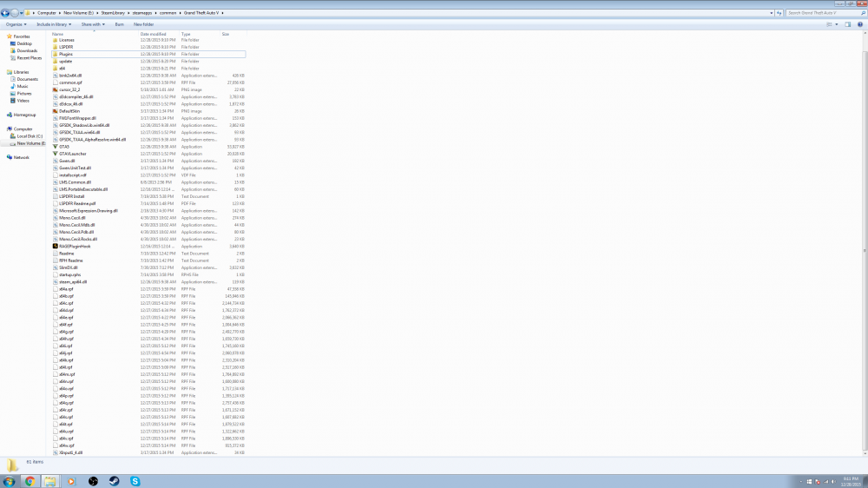
Task: Go back with the Back arrow button
Action: tap(5, 13)
